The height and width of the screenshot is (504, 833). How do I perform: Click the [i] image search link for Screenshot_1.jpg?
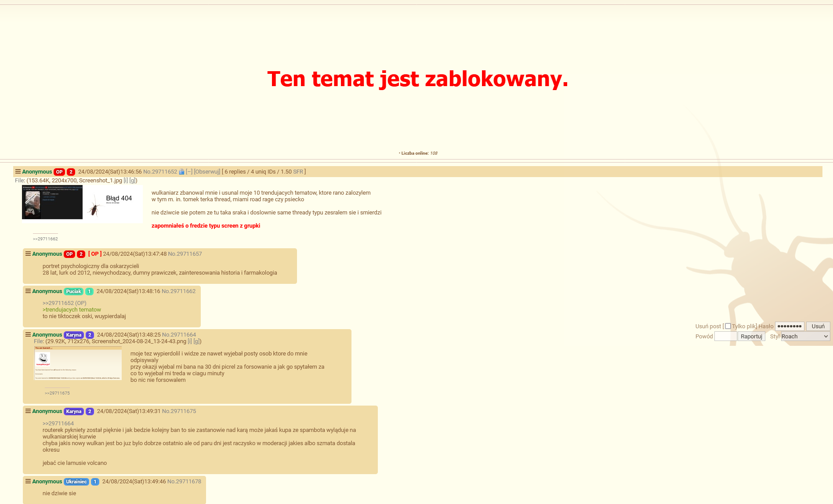click(126, 181)
